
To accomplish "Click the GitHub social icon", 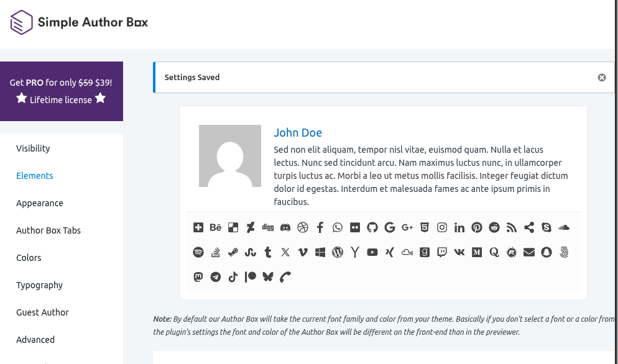I will (x=372, y=227).
